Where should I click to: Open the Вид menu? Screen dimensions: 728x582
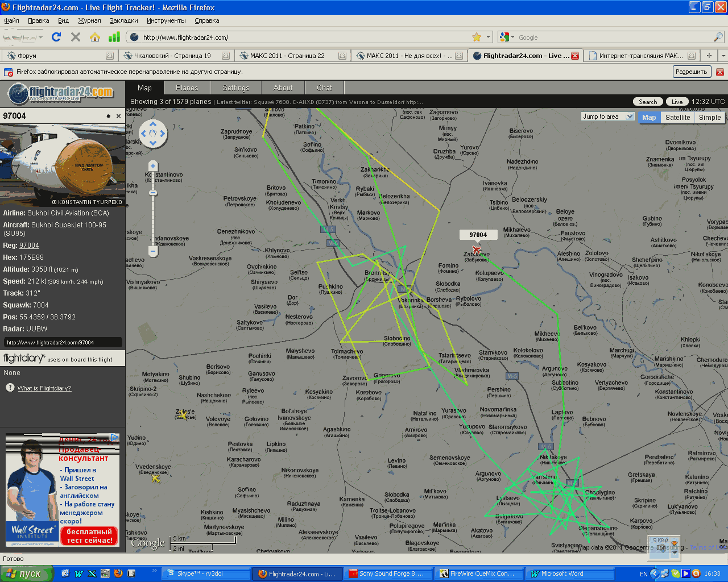tap(63, 20)
